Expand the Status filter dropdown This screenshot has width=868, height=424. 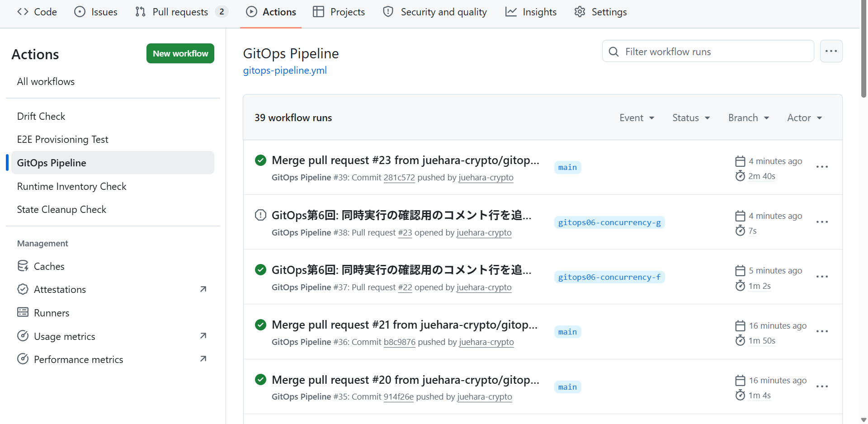(691, 118)
